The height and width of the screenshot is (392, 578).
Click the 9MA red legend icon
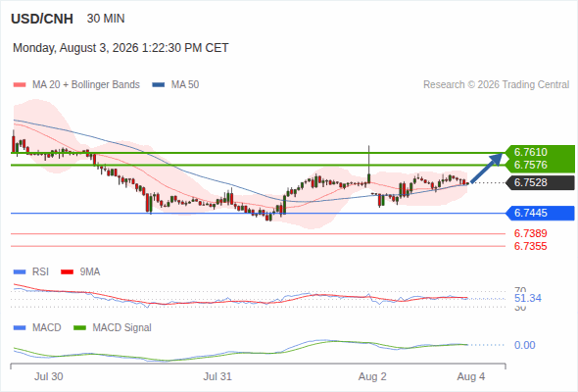pos(67,272)
